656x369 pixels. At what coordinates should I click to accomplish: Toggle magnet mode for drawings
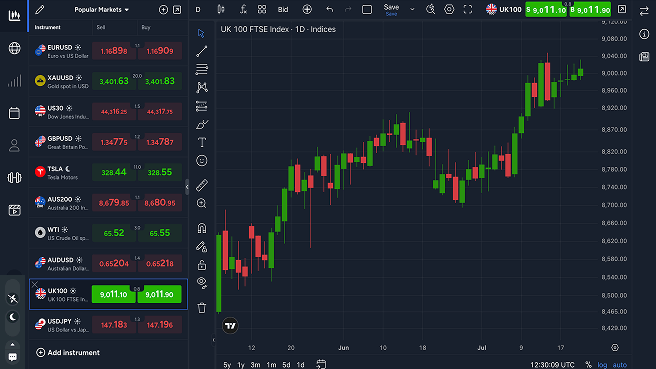202,228
